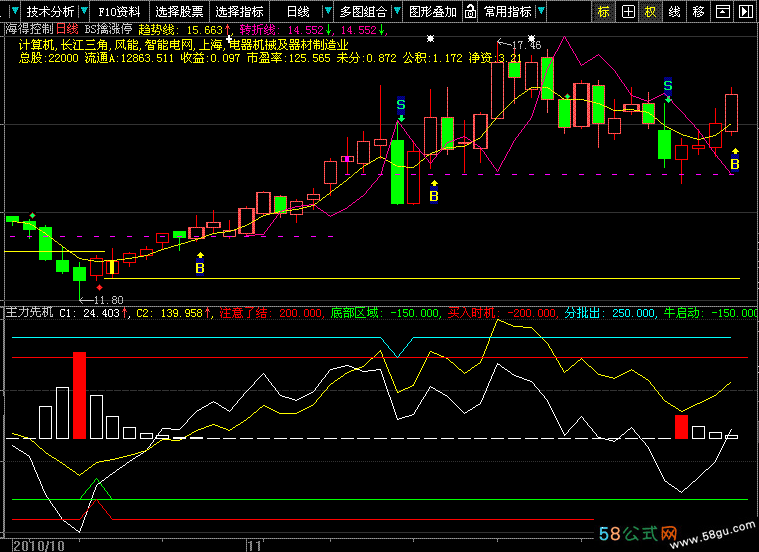Toggle the 权 adjustment button

coord(651,11)
